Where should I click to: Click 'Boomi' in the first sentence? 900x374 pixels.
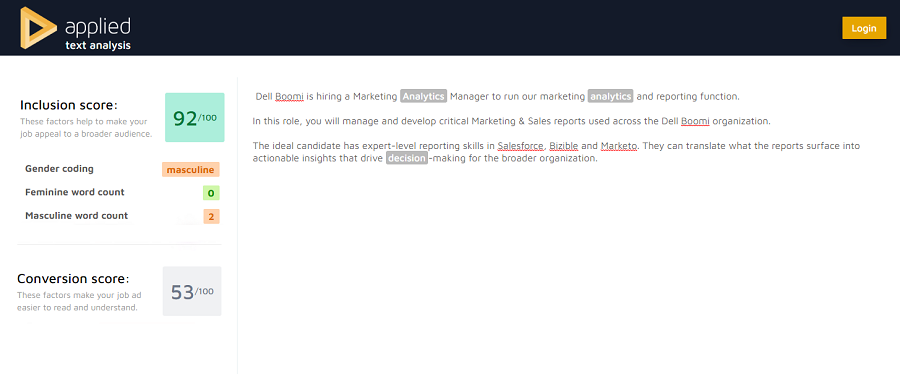(289, 96)
